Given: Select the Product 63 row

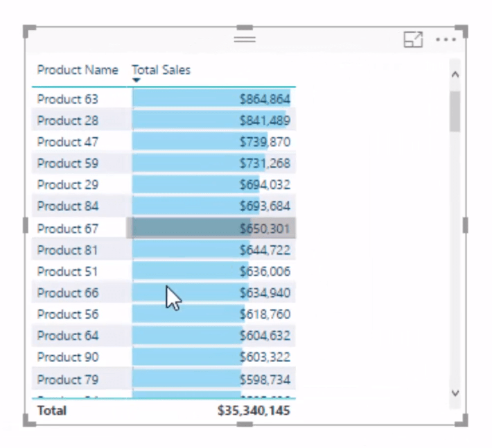Looking at the screenshot, I should tap(164, 99).
